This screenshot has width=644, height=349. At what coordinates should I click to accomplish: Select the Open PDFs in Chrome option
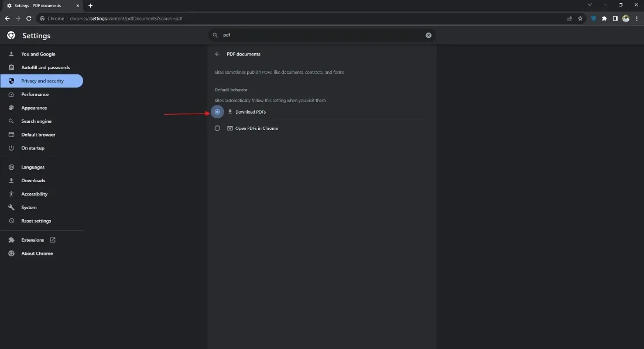pos(217,128)
